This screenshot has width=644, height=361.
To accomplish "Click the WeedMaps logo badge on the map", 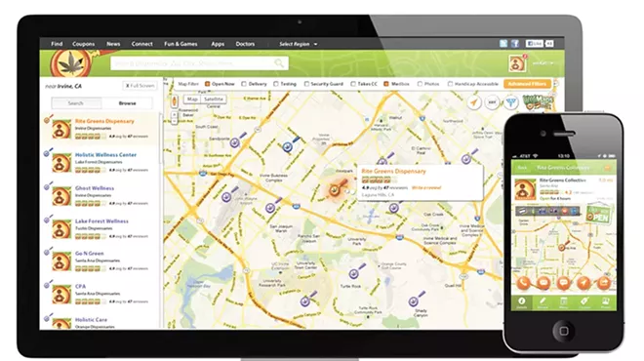I will (539, 102).
